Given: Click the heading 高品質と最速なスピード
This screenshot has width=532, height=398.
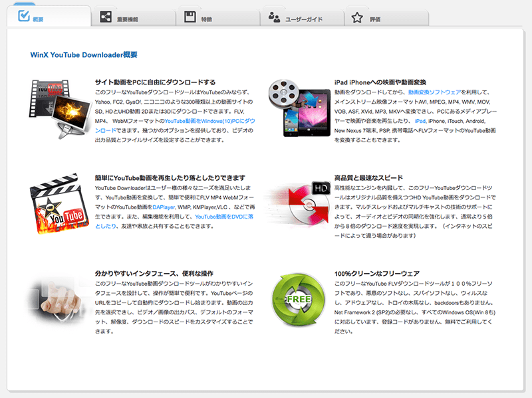Looking at the screenshot, I should [368, 178].
